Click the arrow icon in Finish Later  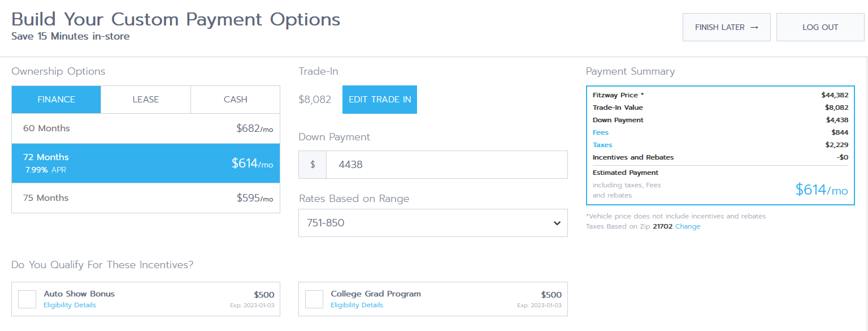(754, 27)
